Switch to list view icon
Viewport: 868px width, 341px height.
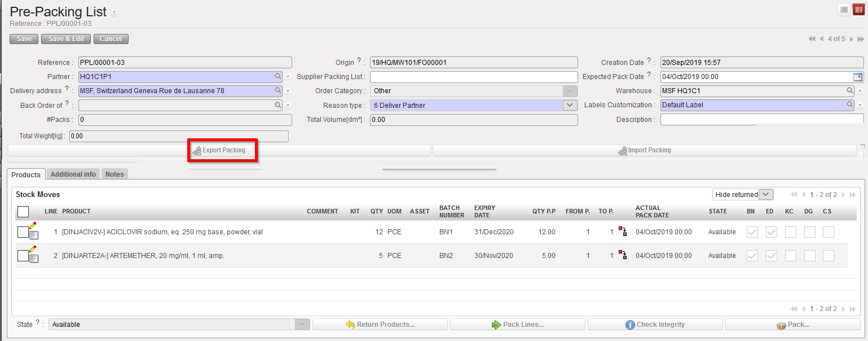pyautogui.click(x=844, y=10)
